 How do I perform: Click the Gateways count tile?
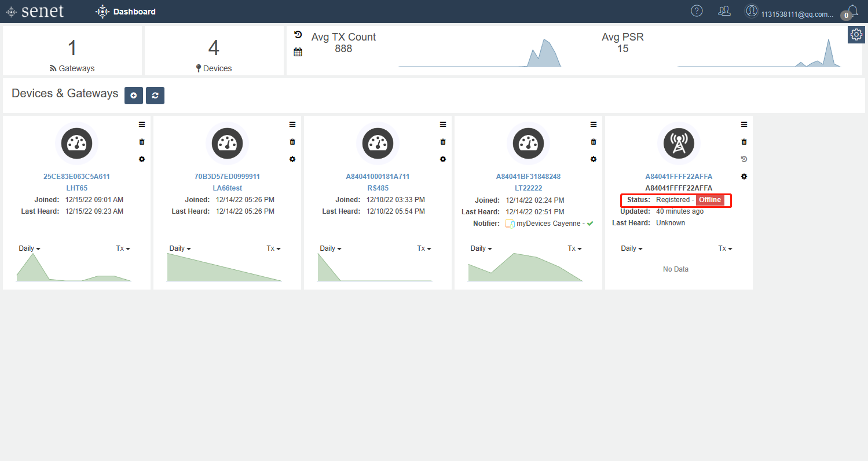tap(72, 50)
